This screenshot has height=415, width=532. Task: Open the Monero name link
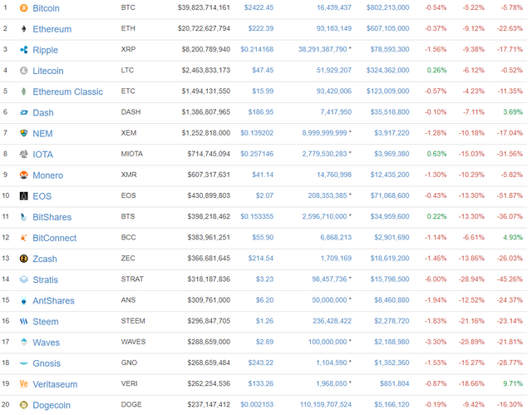click(48, 175)
